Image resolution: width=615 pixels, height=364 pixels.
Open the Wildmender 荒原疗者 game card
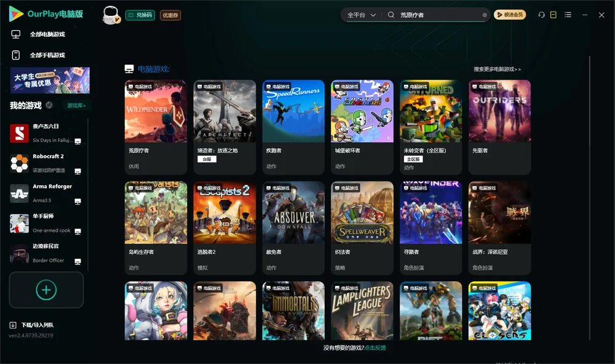click(x=156, y=127)
